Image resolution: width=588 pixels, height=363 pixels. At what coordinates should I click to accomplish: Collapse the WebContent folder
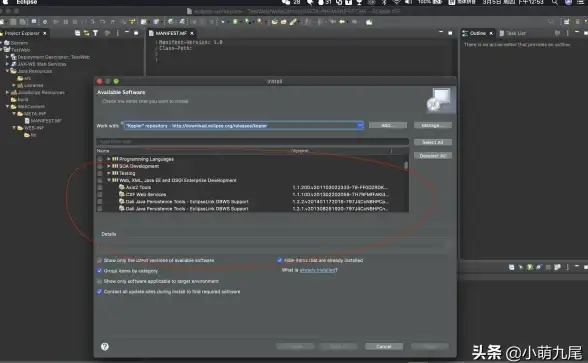click(x=7, y=106)
